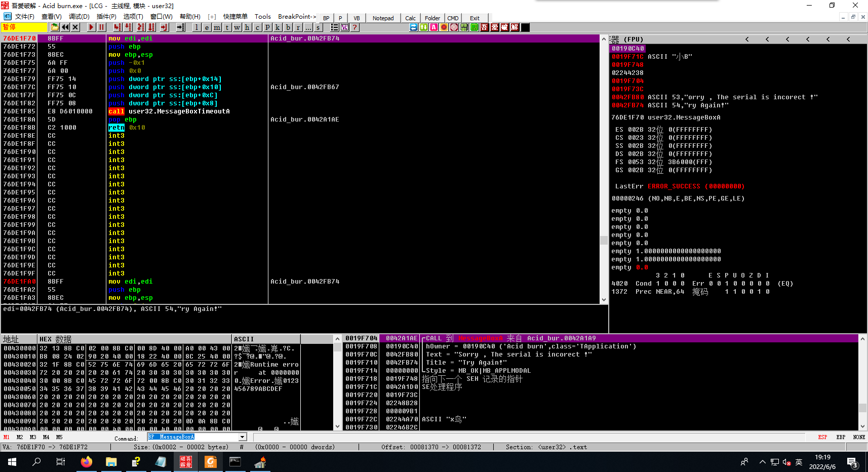Image resolution: width=868 pixels, height=472 pixels.
Task: Show the memory map 'm' window
Action: coord(217,27)
